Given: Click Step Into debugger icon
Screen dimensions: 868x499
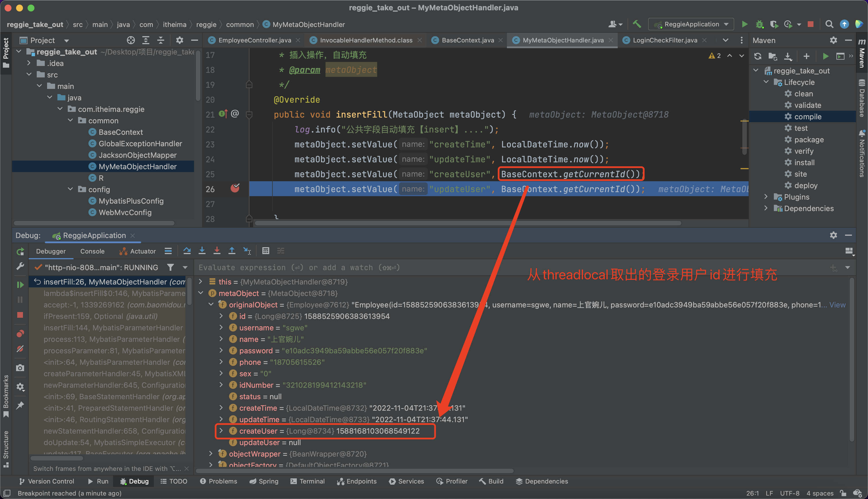Looking at the screenshot, I should pos(202,251).
